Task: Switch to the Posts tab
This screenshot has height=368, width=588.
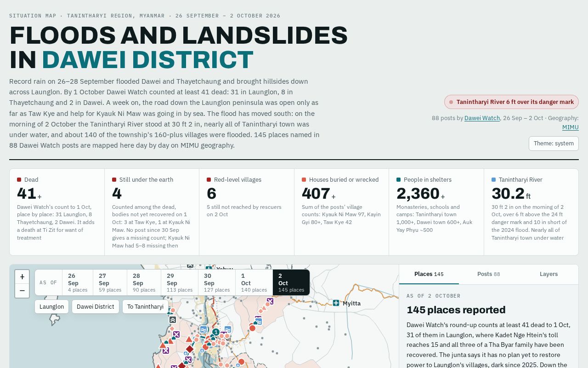Action: pyautogui.click(x=489, y=274)
